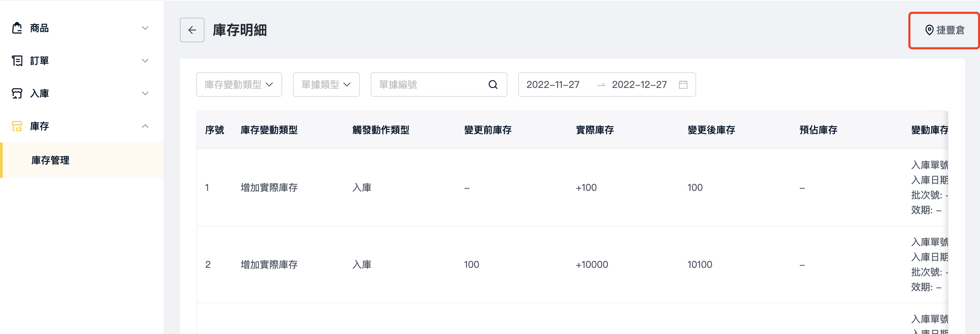The height and width of the screenshot is (334, 980).
Task: Click the 變更前庫存 column header
Action: (x=488, y=130)
